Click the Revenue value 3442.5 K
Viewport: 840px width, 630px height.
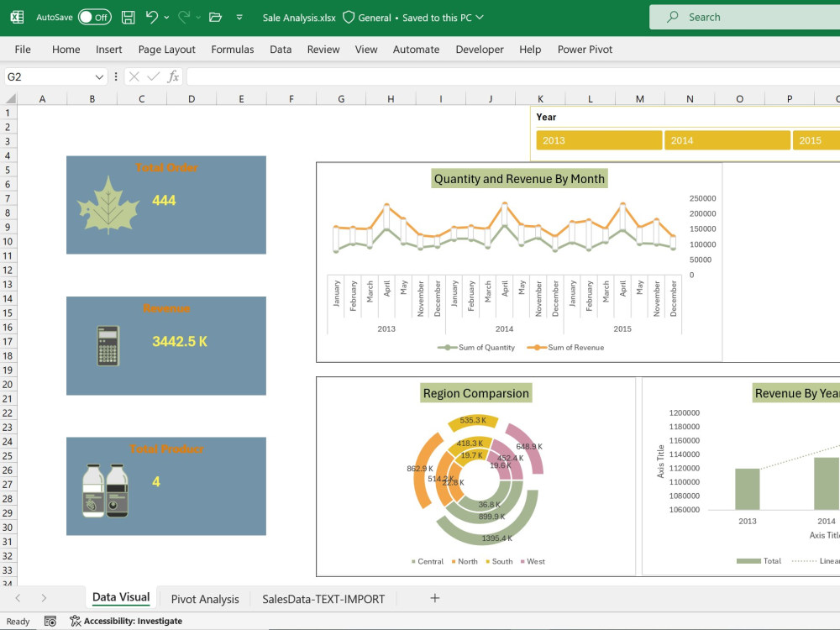[x=180, y=341]
